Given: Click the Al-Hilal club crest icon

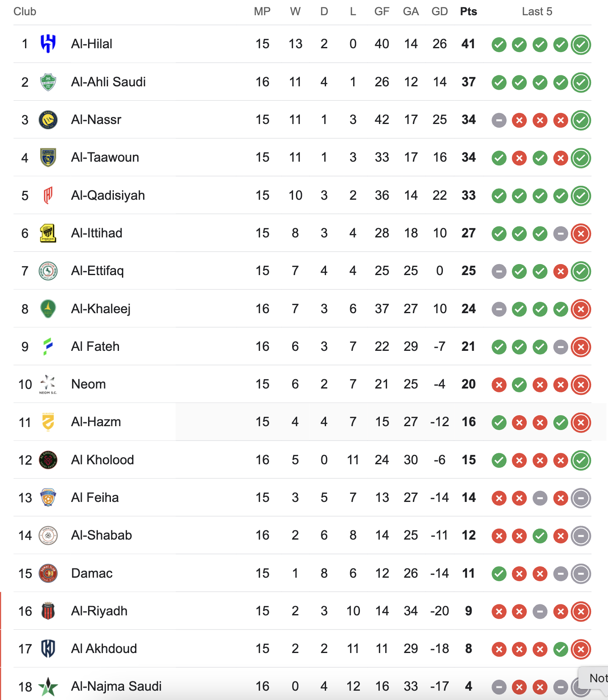Looking at the screenshot, I should [x=48, y=44].
